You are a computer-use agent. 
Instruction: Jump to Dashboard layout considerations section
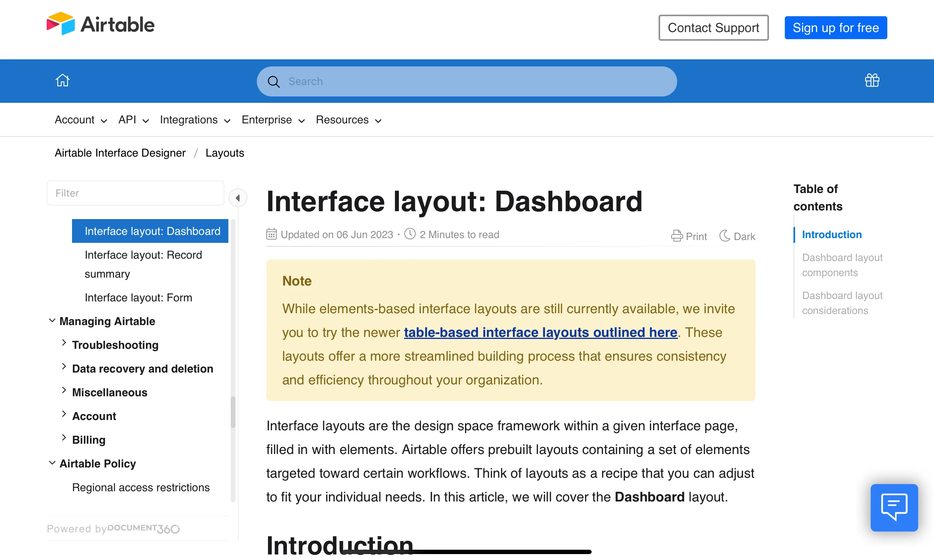(842, 303)
